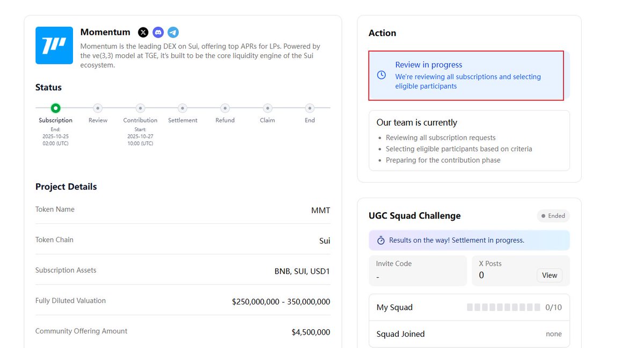Click the Status heading
This screenshot has height=348, width=644.
tap(48, 88)
